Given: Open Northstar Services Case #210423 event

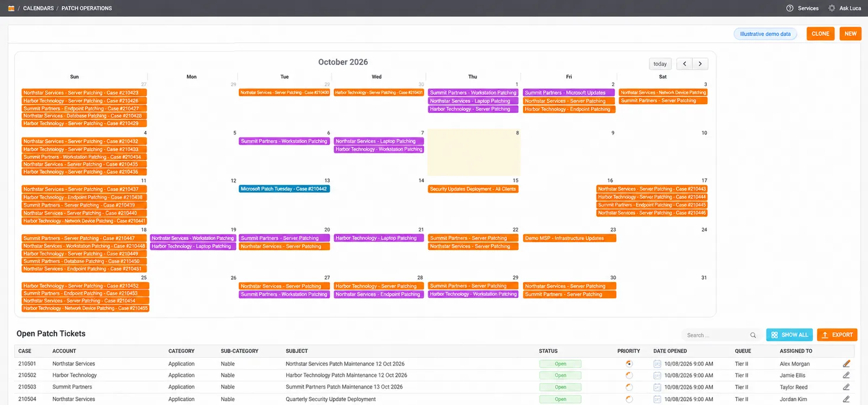Looking at the screenshot, I should [84, 93].
